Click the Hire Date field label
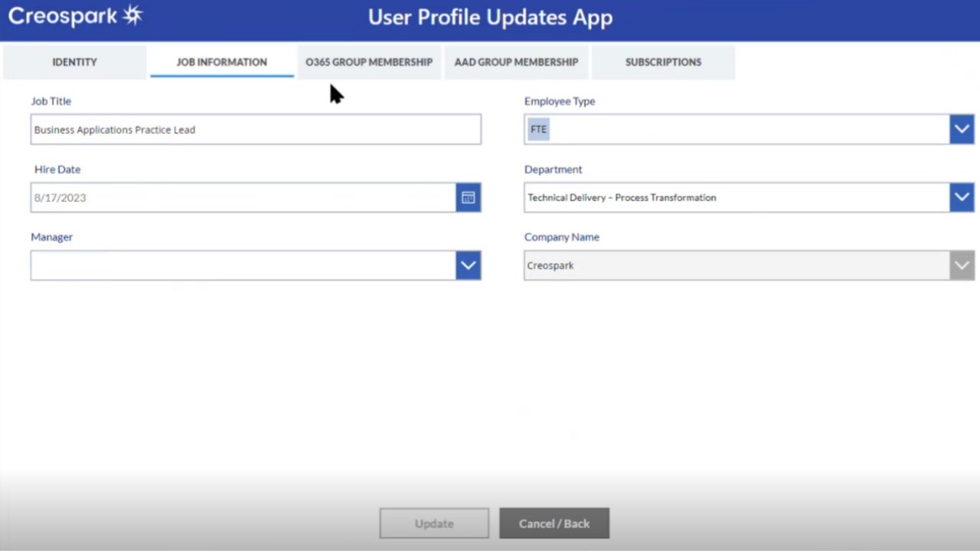 (x=57, y=169)
